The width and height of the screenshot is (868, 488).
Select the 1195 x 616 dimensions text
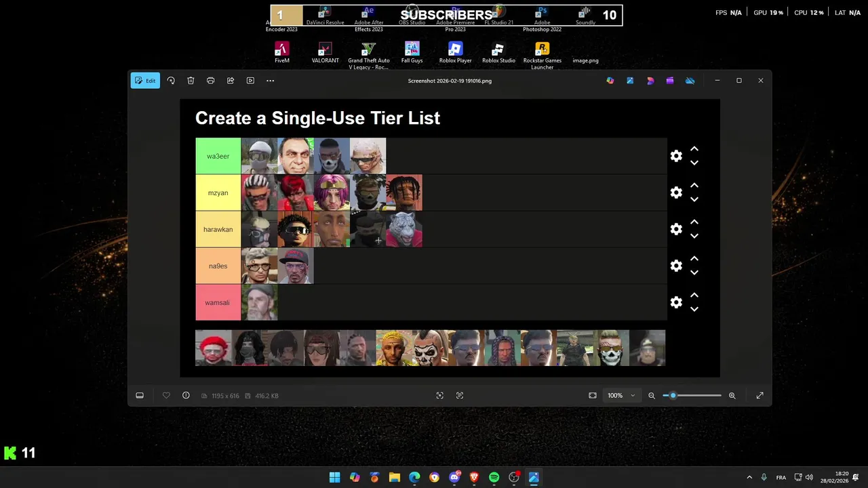(x=225, y=396)
